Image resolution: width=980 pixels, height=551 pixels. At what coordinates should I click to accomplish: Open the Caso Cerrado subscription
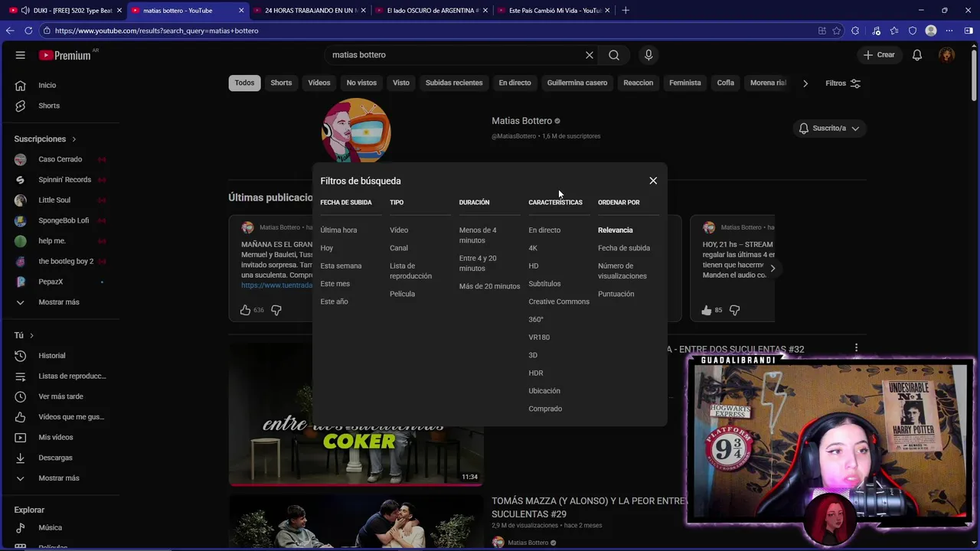(60, 160)
